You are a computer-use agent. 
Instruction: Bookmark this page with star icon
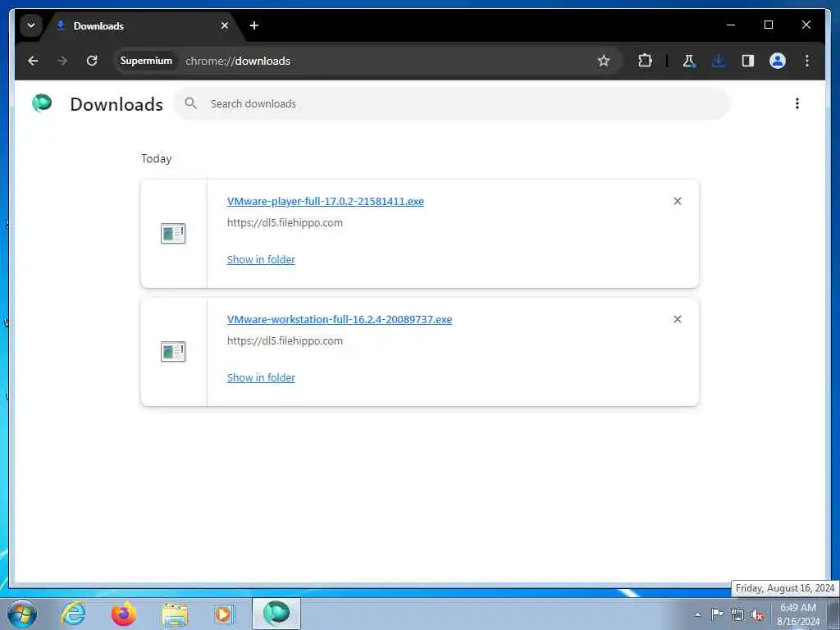(604, 61)
